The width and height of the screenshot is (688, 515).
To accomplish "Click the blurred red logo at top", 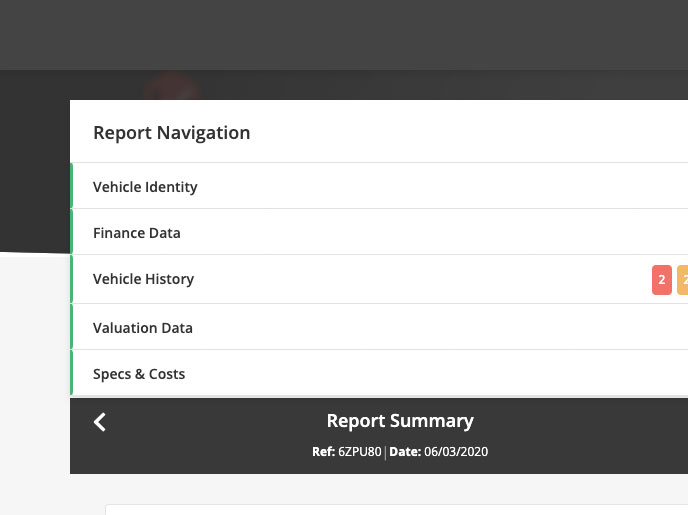I will coord(172,88).
